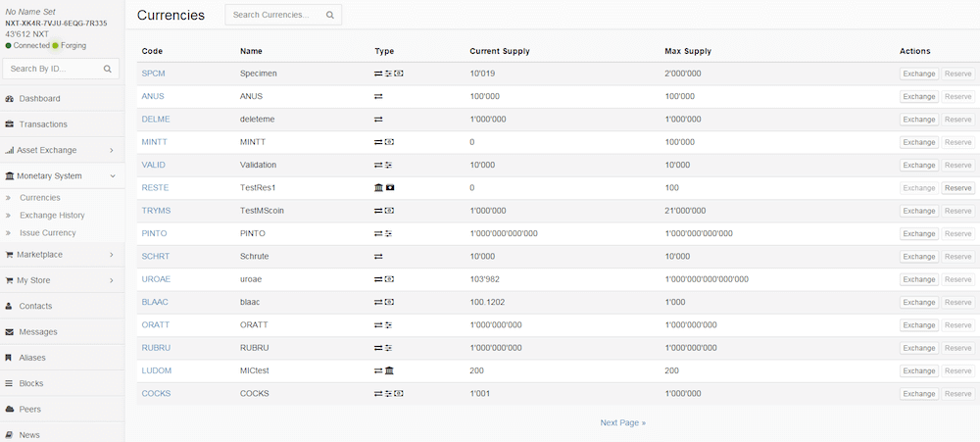Open the Messages menu item
The image size is (980, 442).
[x=62, y=332]
